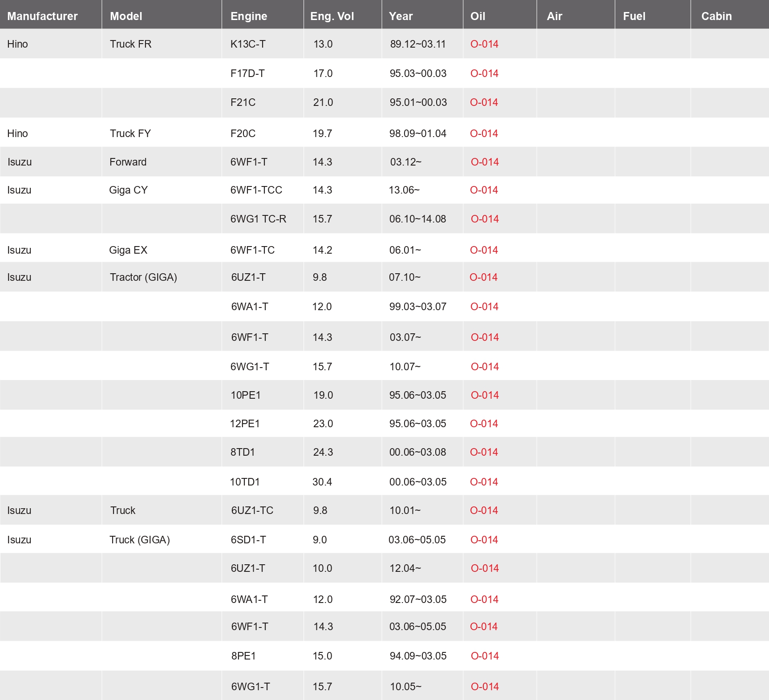The width and height of the screenshot is (769, 700).
Task: Click the year range 99.03~03.07
Action: (x=418, y=307)
